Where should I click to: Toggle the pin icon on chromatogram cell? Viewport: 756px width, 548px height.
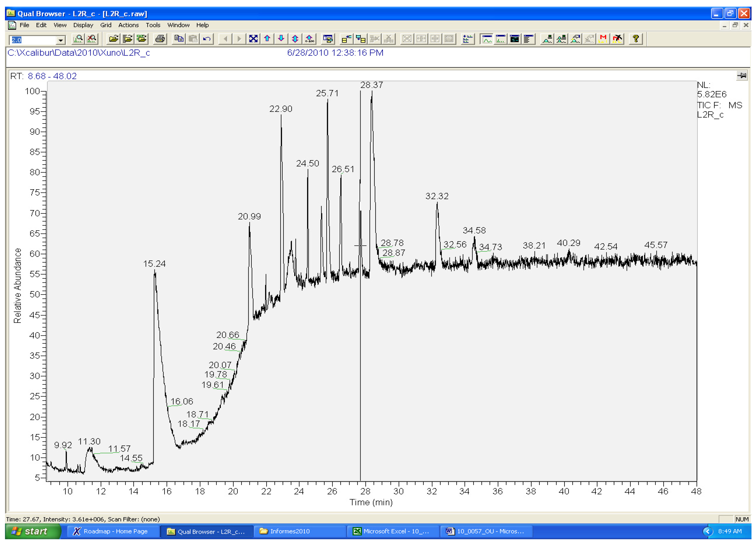(x=742, y=76)
